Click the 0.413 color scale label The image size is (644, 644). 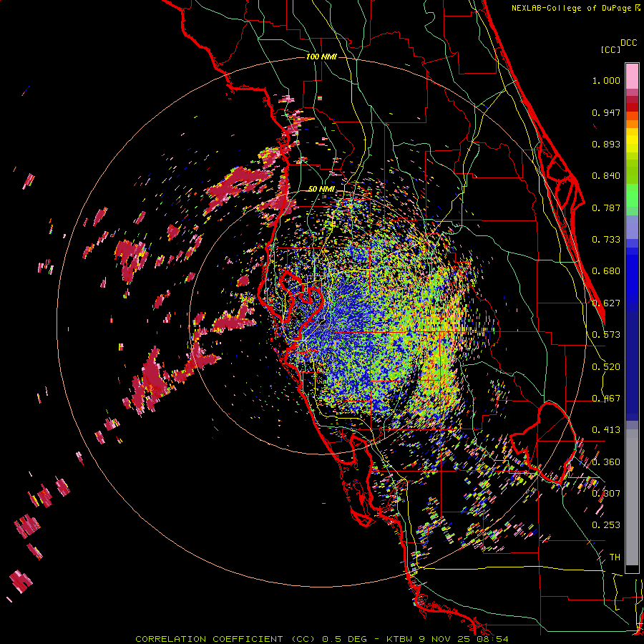pos(606,430)
